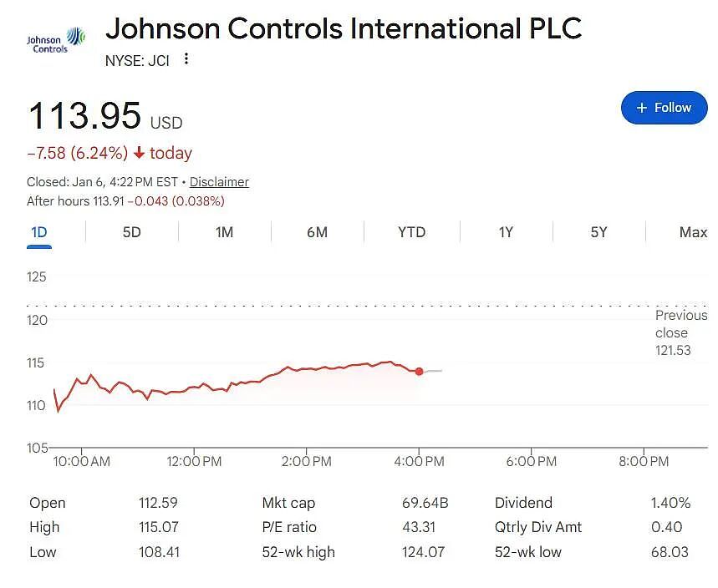Click the red end-of-day marker dot on chart
Screen dimensions: 718x588
coord(419,372)
